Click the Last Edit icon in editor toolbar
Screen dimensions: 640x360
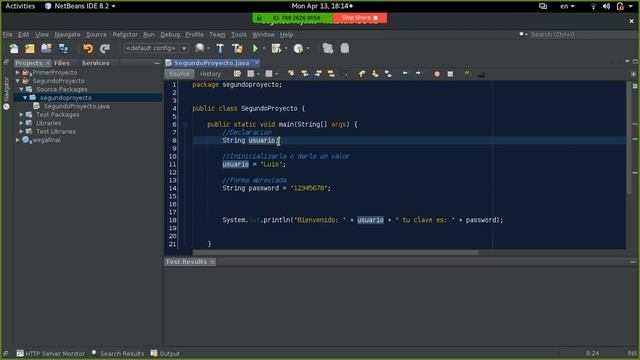[237, 74]
